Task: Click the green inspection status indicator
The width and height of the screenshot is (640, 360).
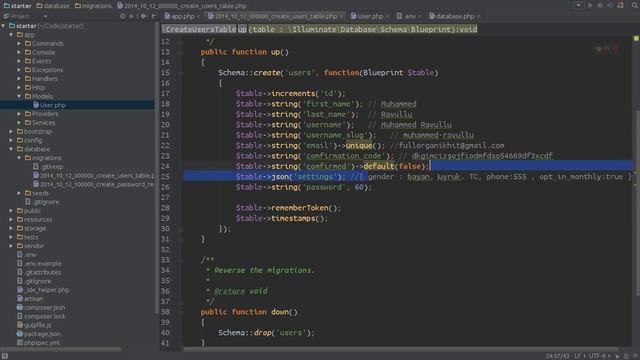Action: coord(636,38)
